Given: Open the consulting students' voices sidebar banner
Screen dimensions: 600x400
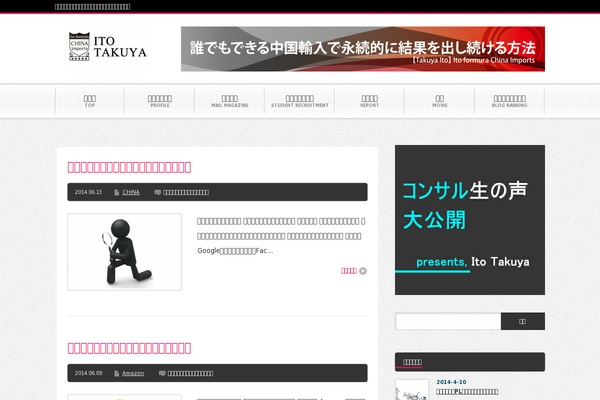Looking at the screenshot, I should point(470,220).
